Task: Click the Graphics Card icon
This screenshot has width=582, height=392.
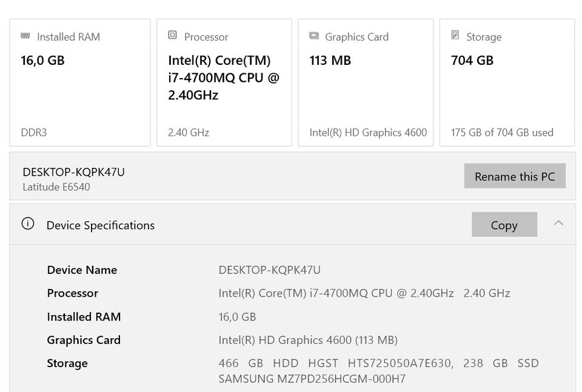Action: click(314, 36)
